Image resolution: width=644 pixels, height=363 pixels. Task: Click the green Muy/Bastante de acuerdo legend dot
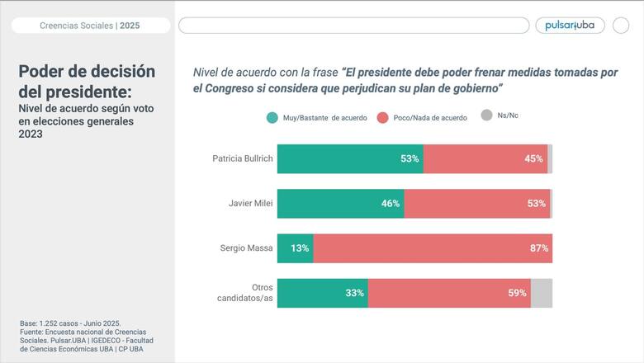point(272,118)
